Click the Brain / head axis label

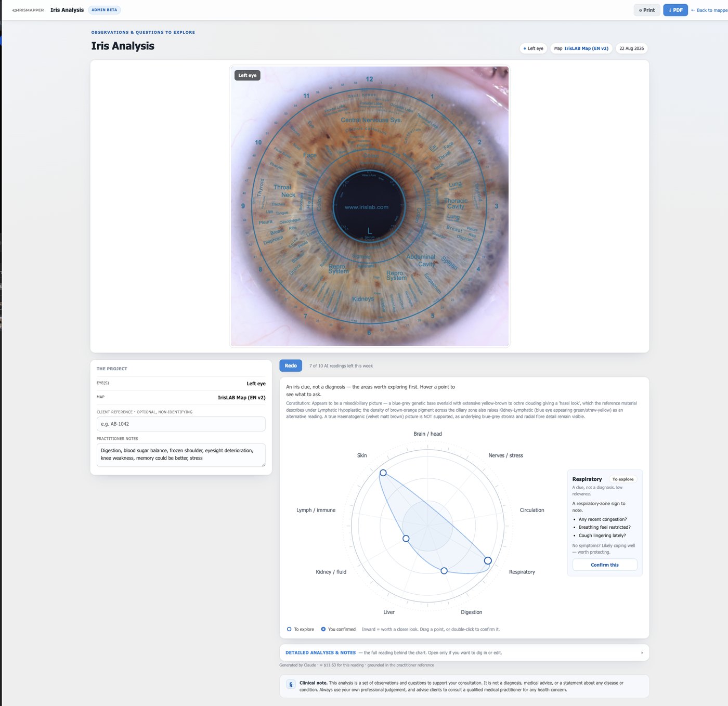427,434
